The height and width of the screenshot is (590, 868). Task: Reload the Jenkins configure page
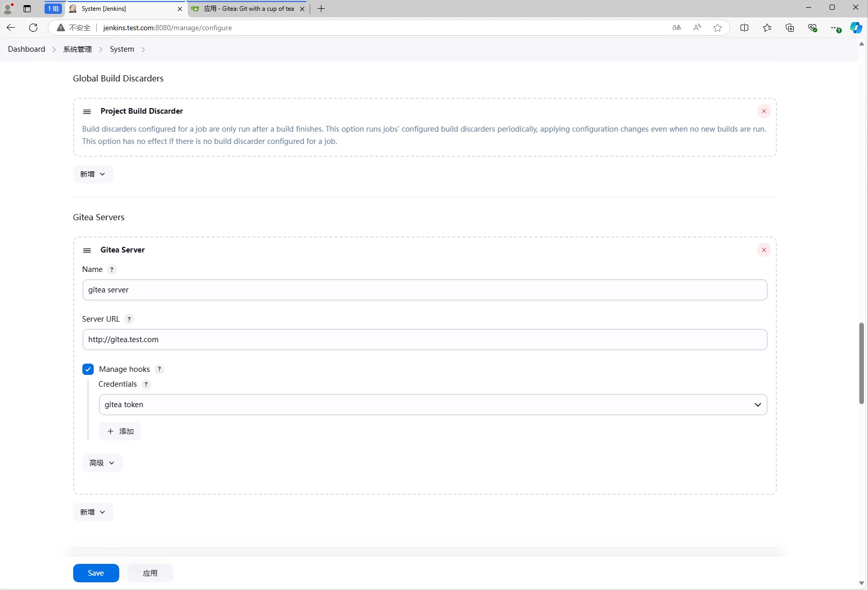click(x=33, y=28)
